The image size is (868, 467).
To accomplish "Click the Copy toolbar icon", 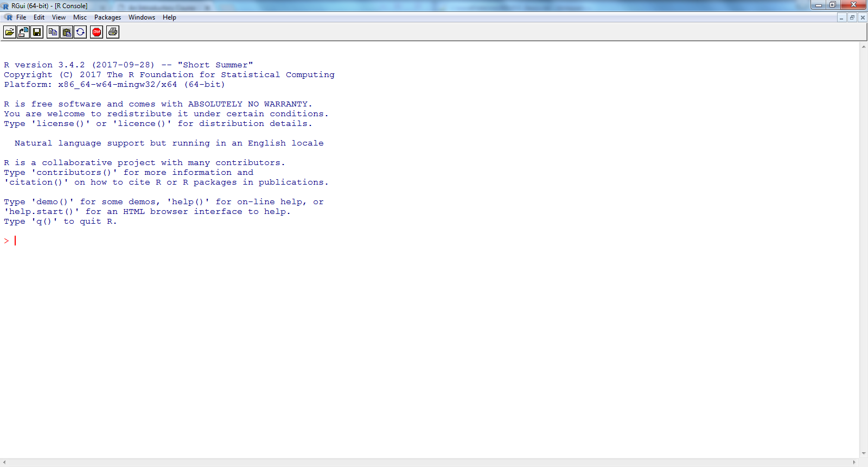I will pyautogui.click(x=53, y=32).
